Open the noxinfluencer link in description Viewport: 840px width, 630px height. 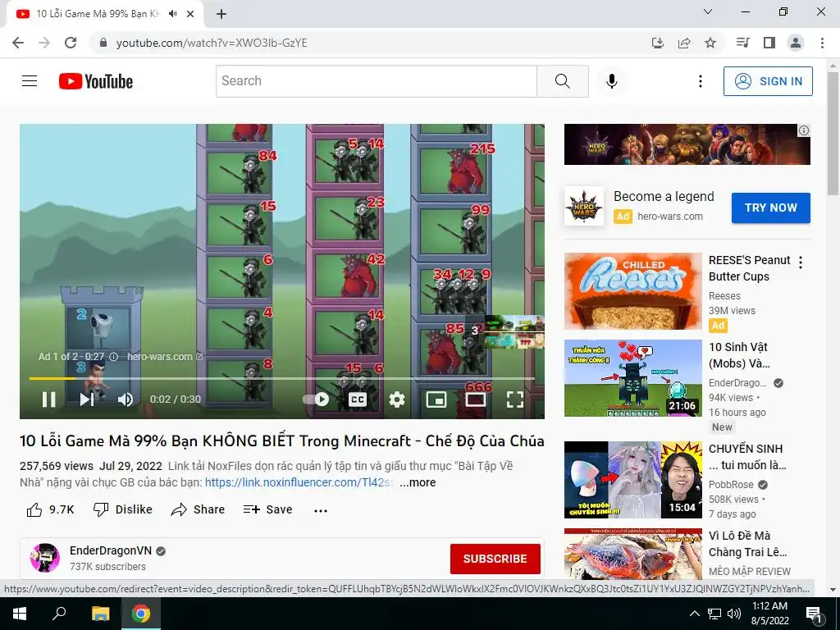pos(299,482)
